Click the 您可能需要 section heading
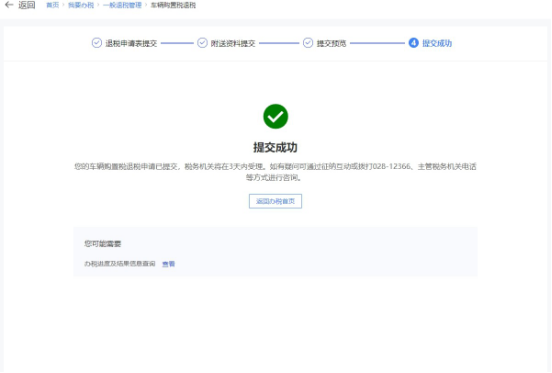This screenshot has height=373, width=552. [x=102, y=244]
